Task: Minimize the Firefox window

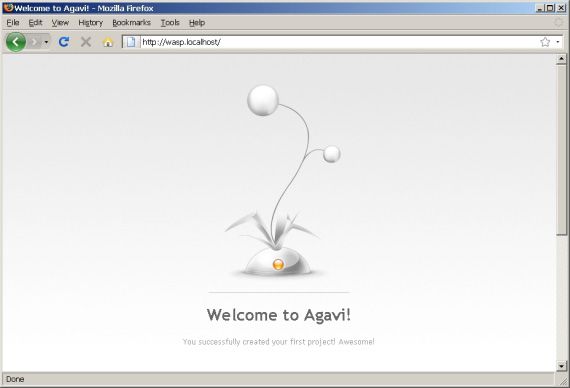Action: [540, 8]
